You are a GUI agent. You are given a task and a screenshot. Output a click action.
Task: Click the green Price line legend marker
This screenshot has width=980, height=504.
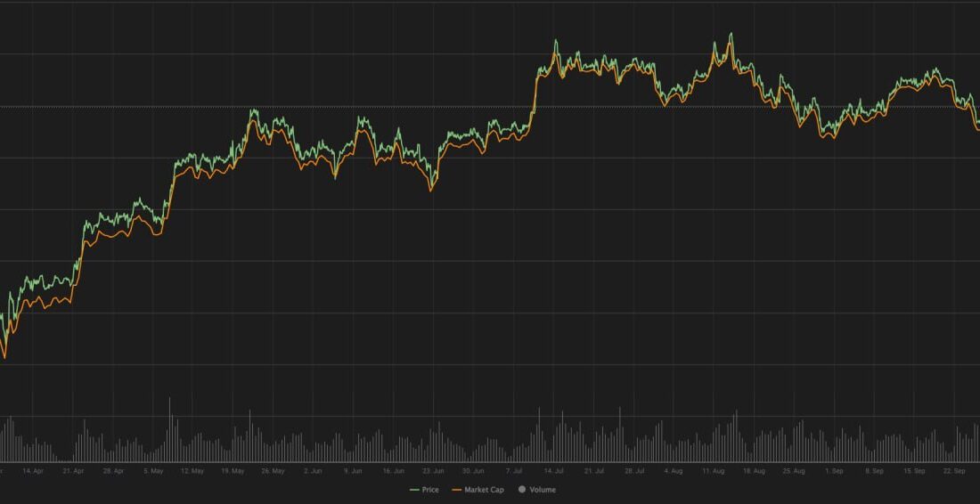coord(414,490)
